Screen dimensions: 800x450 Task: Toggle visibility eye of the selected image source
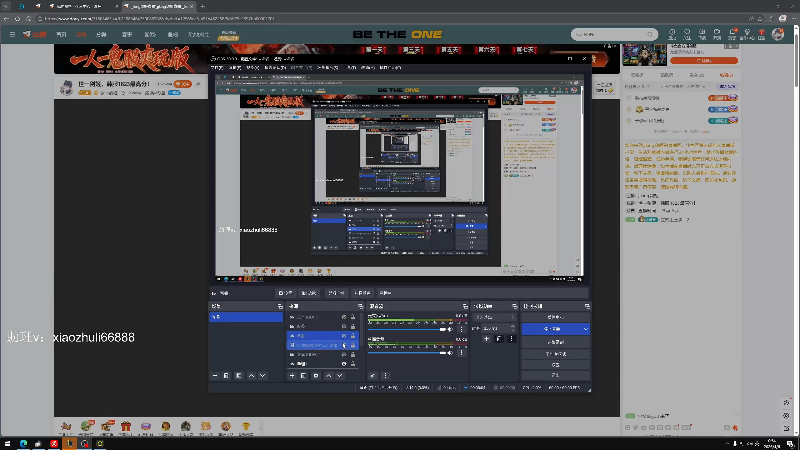344,345
